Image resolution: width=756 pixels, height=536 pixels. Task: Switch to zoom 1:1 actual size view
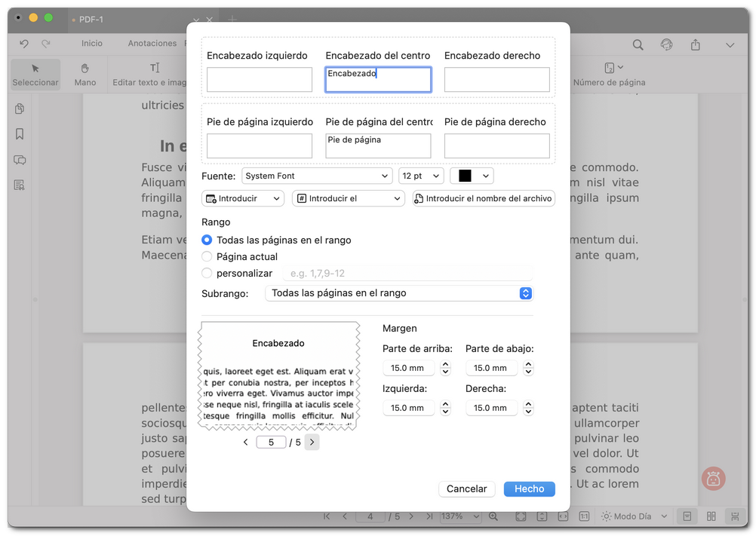[x=583, y=516]
